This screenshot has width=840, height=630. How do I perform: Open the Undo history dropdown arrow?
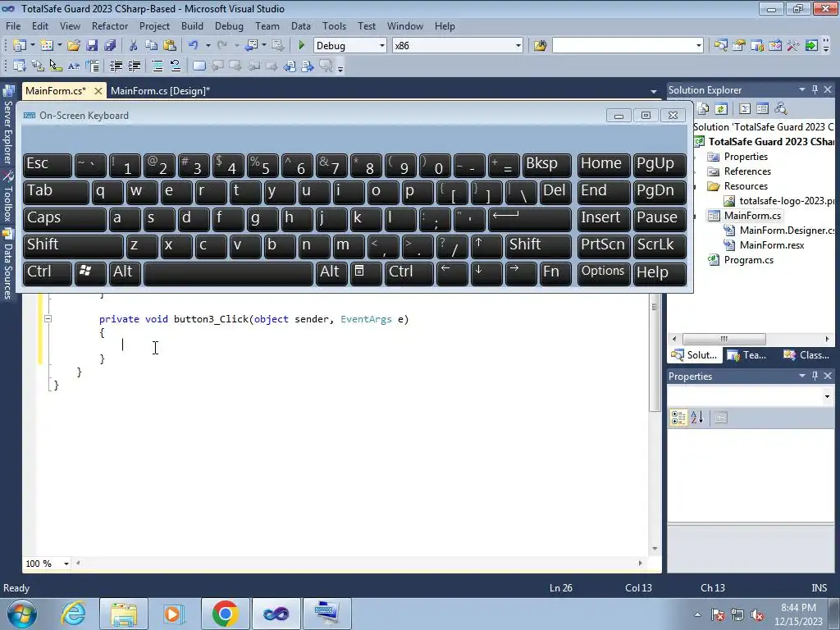tap(208, 46)
